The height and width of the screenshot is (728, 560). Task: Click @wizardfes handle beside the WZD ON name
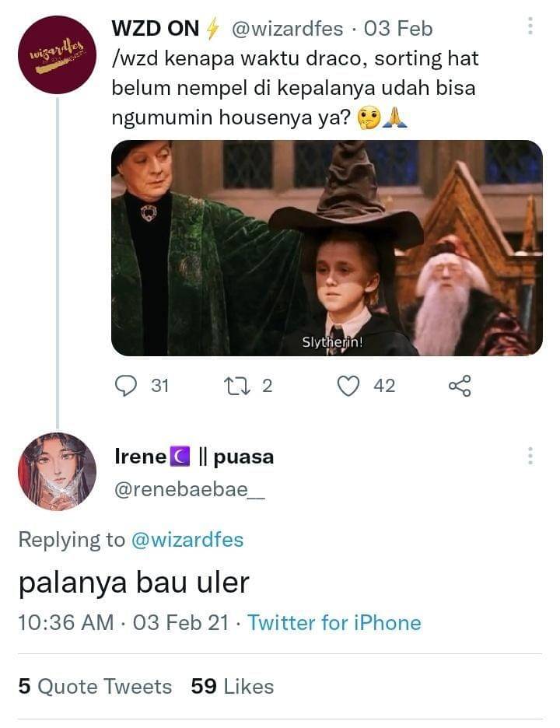pyautogui.click(x=287, y=29)
